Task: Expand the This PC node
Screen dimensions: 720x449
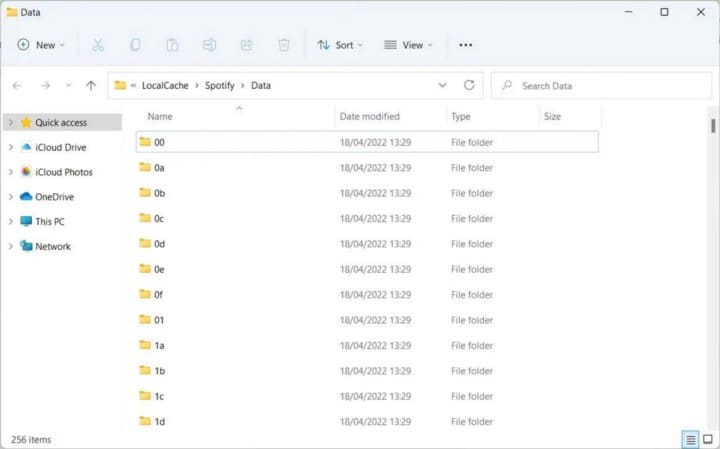Action: pyautogui.click(x=11, y=222)
